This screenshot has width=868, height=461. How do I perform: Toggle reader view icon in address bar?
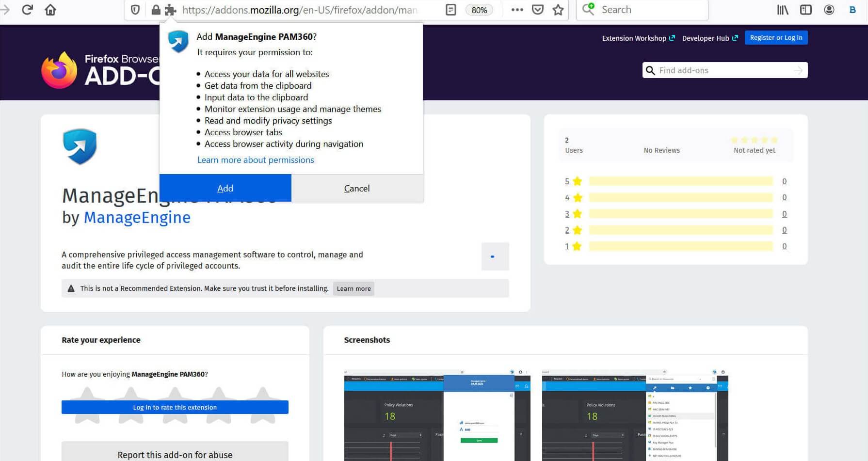point(451,10)
